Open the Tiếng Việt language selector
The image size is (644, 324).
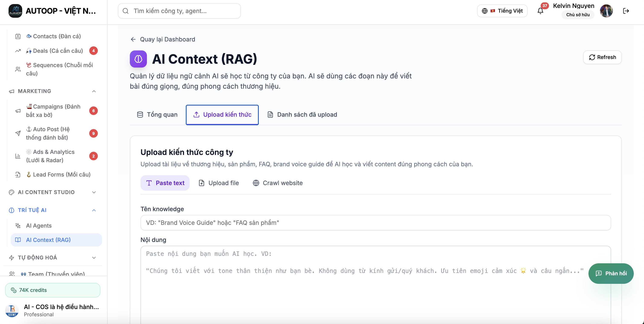click(x=502, y=11)
